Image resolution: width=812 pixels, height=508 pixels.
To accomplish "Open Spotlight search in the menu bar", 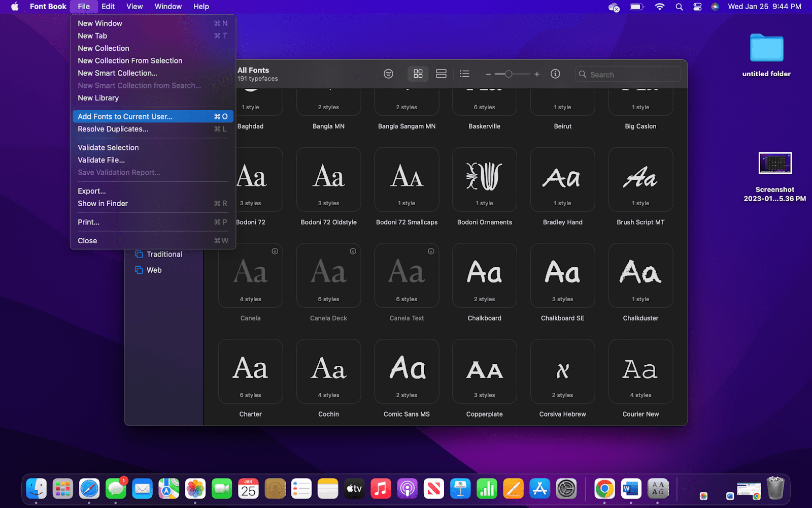I will tap(679, 7).
